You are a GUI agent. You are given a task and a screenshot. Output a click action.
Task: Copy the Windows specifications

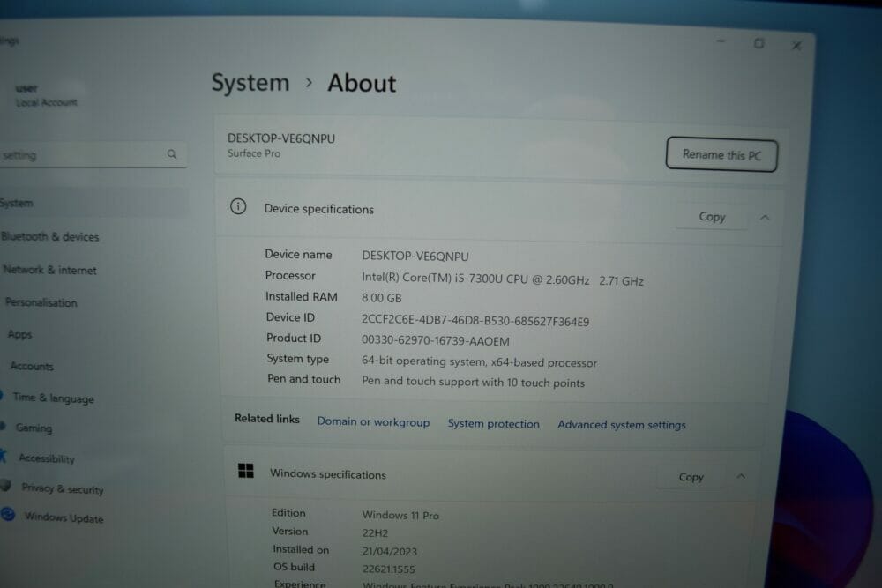(691, 477)
